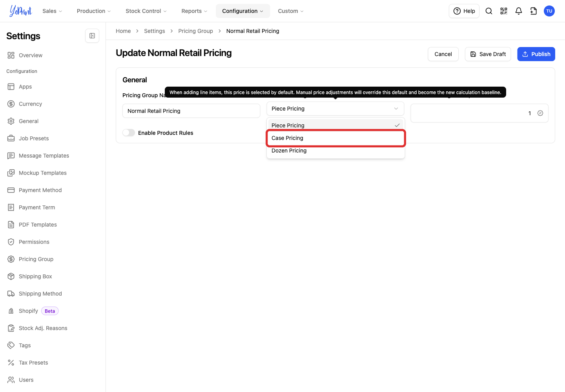This screenshot has height=392, width=565.
Task: Expand the Reports menu
Action: [x=194, y=11]
